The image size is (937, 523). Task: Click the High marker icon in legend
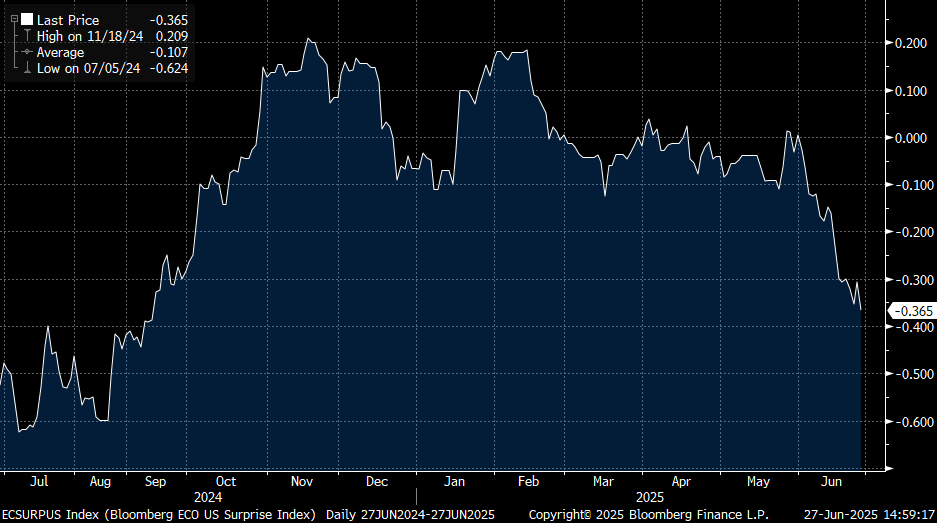(26, 36)
